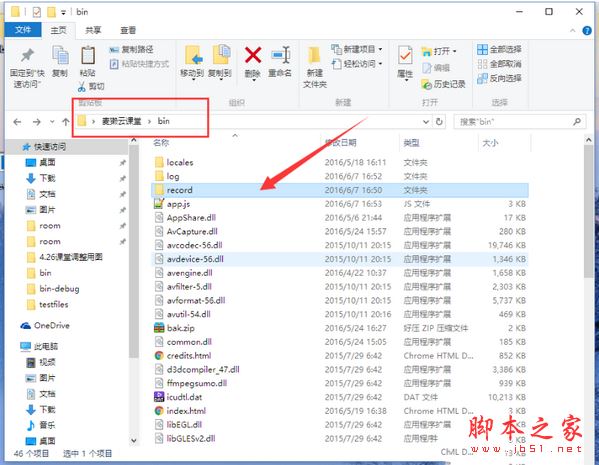Click Invert selection (反向选择)
Viewport: 599px width, 465px height.
click(499, 78)
